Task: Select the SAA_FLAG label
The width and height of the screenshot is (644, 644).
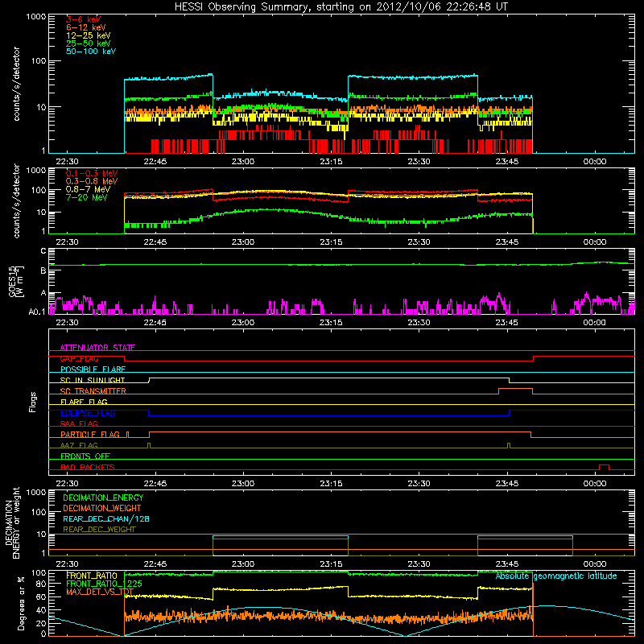Action: [79, 423]
